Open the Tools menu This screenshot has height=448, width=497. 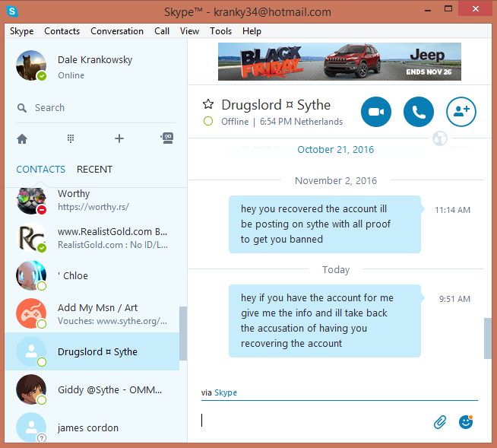pyautogui.click(x=220, y=31)
